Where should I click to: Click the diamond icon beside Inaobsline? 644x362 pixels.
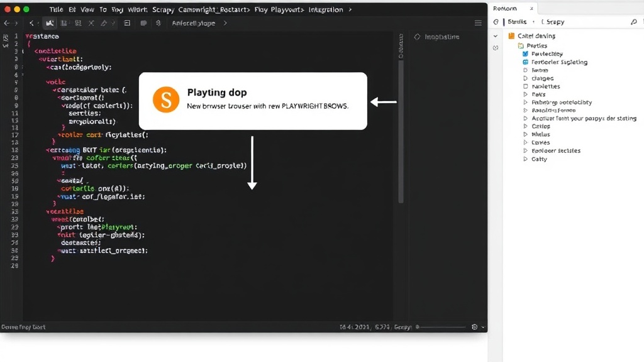[418, 37]
